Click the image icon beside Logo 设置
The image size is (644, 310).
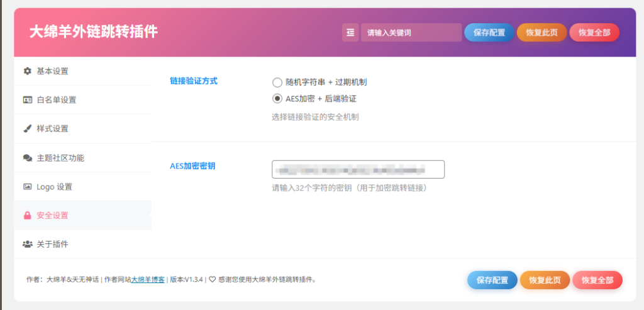pyautogui.click(x=27, y=187)
